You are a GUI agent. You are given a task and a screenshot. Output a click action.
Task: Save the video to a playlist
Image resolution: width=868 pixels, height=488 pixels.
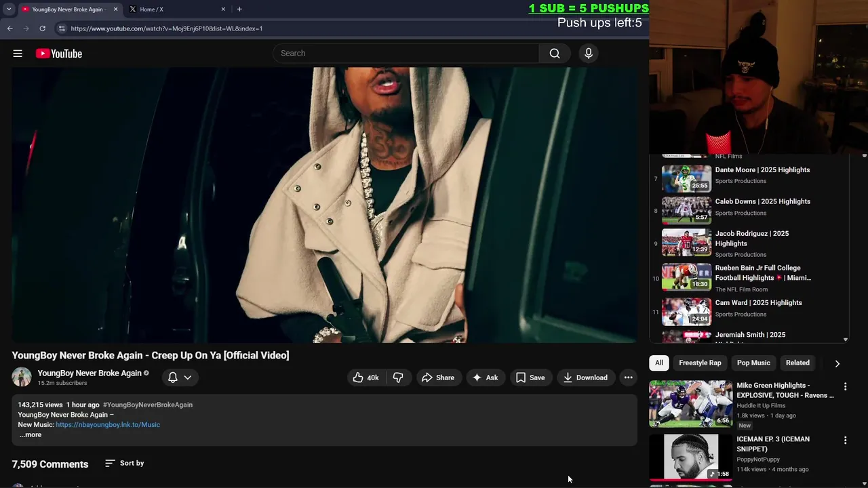(x=530, y=378)
